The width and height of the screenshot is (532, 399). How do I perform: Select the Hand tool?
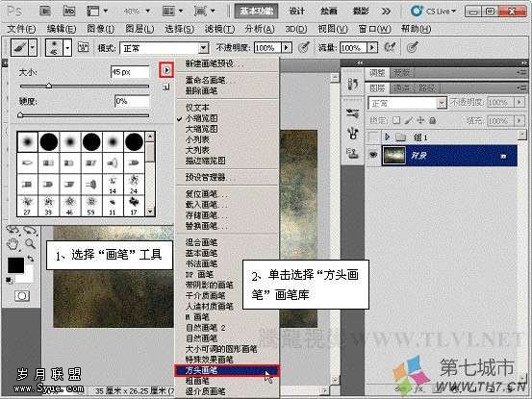(x=13, y=243)
